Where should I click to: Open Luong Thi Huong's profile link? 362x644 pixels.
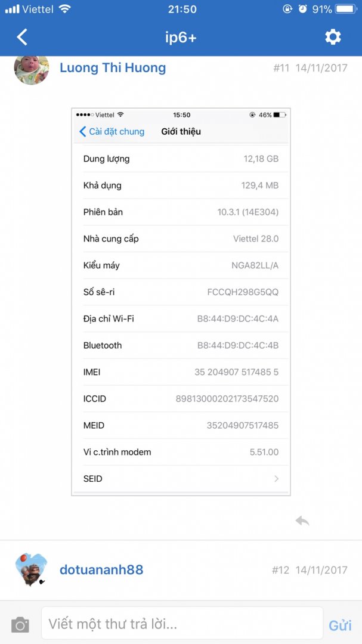click(x=113, y=68)
